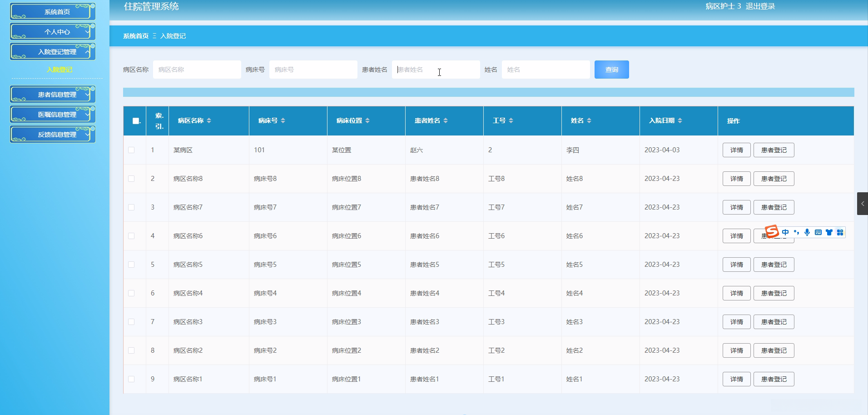Viewport: 868px width, 415px height.
Task: Toggle Sogou Chinese/English mode icon
Action: point(785,232)
